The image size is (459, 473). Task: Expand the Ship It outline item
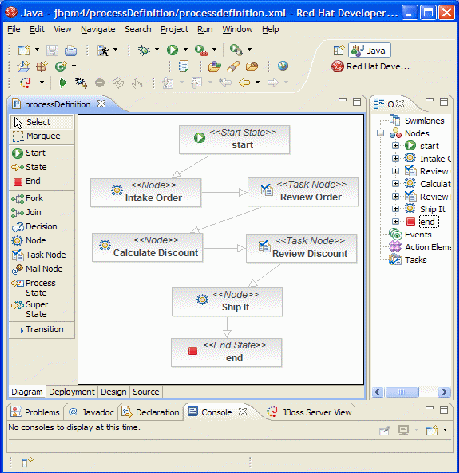coord(395,209)
